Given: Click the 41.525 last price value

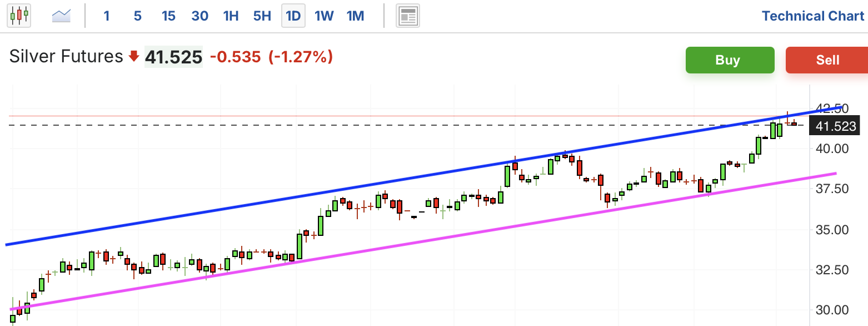Looking at the screenshot, I should (x=173, y=57).
